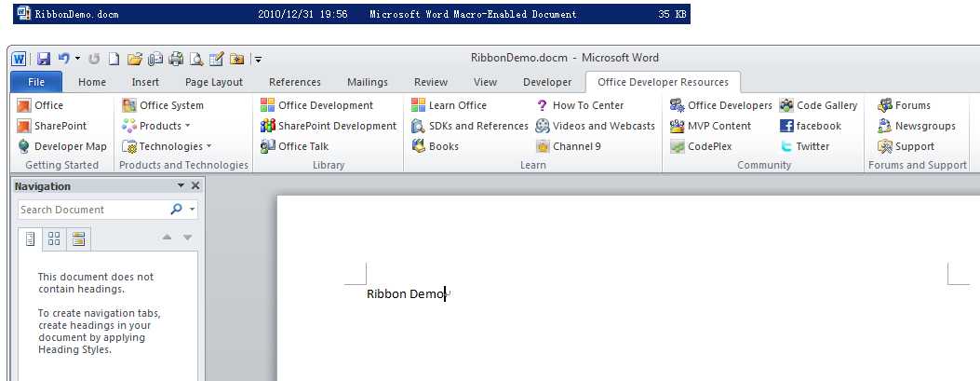The height and width of the screenshot is (381, 980).
Task: Click the Newsgroups button
Action: [x=917, y=126]
